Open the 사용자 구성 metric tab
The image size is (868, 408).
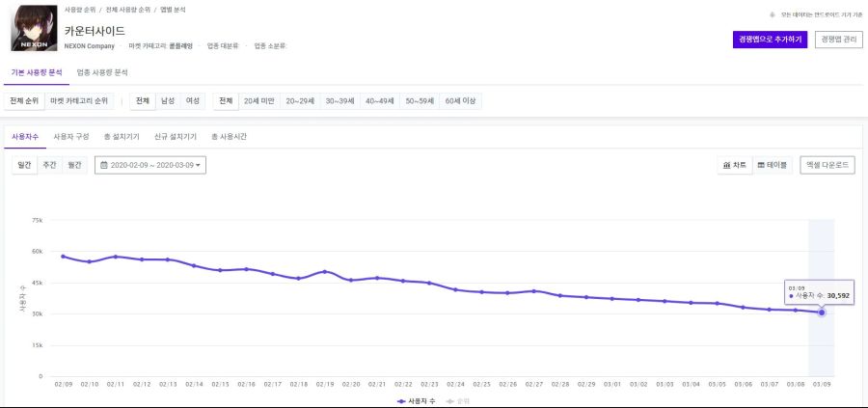click(70, 137)
